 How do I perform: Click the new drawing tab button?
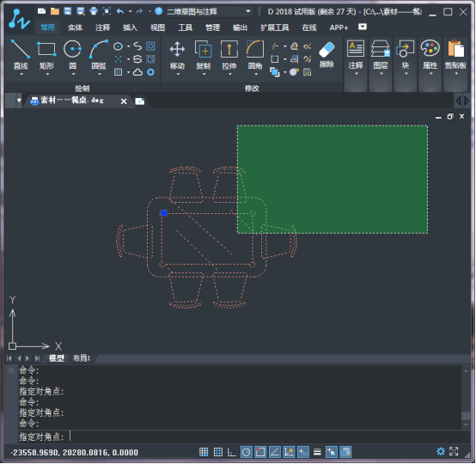click(140, 101)
